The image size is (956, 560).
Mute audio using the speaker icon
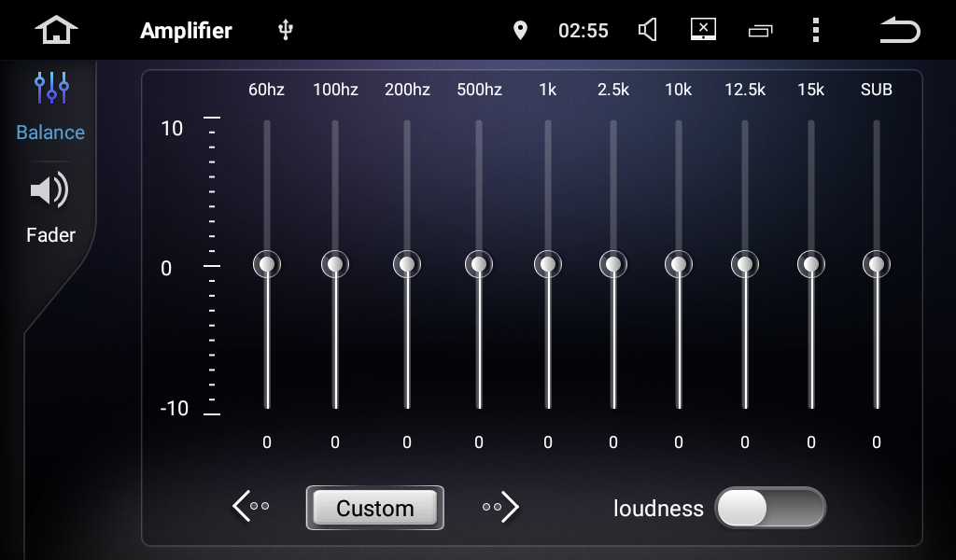(647, 31)
